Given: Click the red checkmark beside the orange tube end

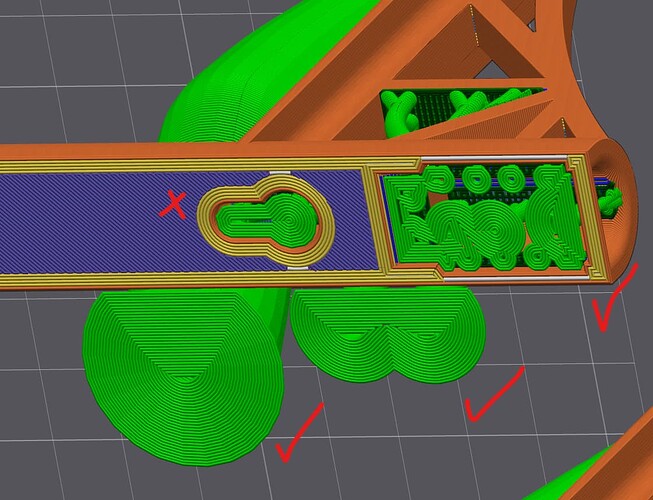Looking at the screenshot, I should (x=615, y=297).
